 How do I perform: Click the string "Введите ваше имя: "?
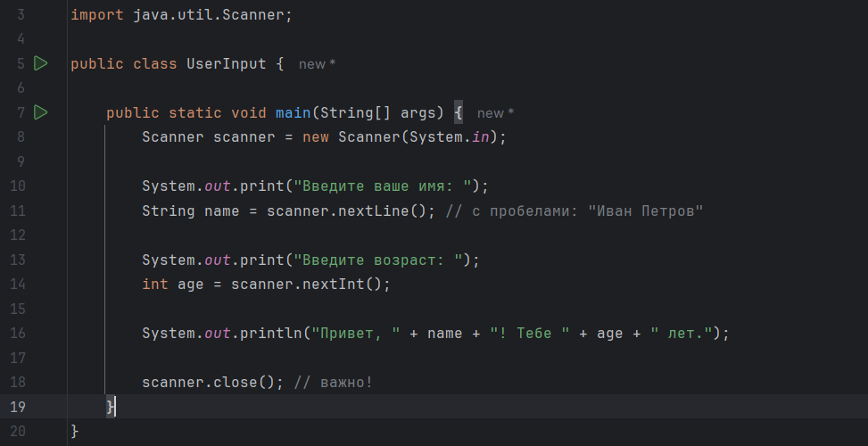point(382,186)
